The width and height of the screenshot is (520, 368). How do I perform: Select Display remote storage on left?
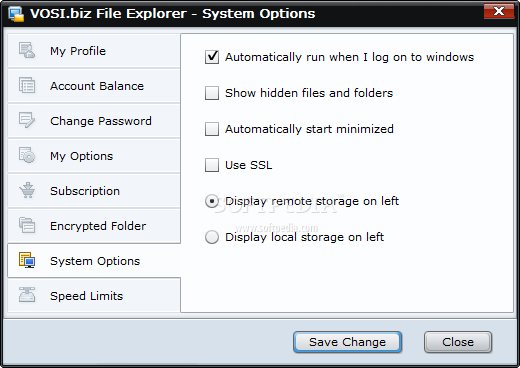coord(212,201)
